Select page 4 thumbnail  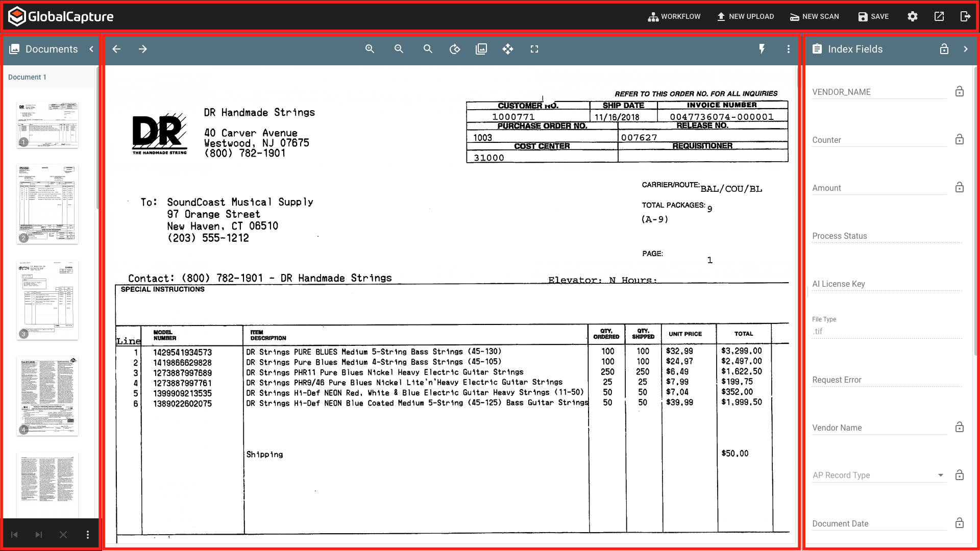47,395
